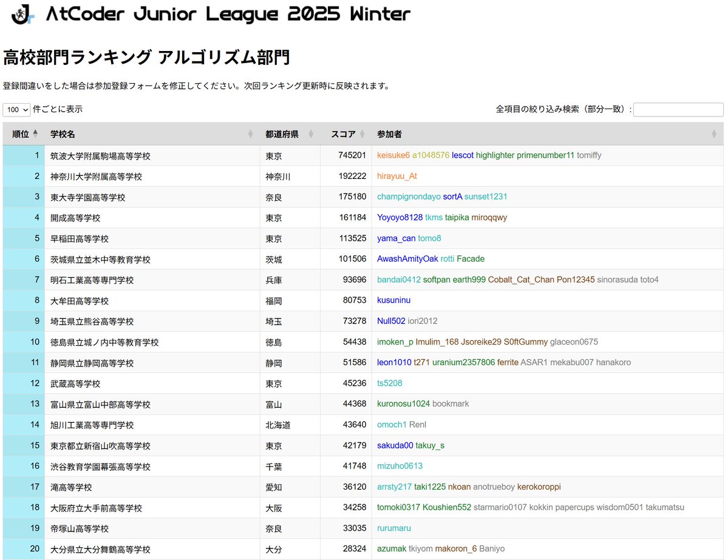Open user kusuninu profile link
728x560 pixels.
click(393, 300)
